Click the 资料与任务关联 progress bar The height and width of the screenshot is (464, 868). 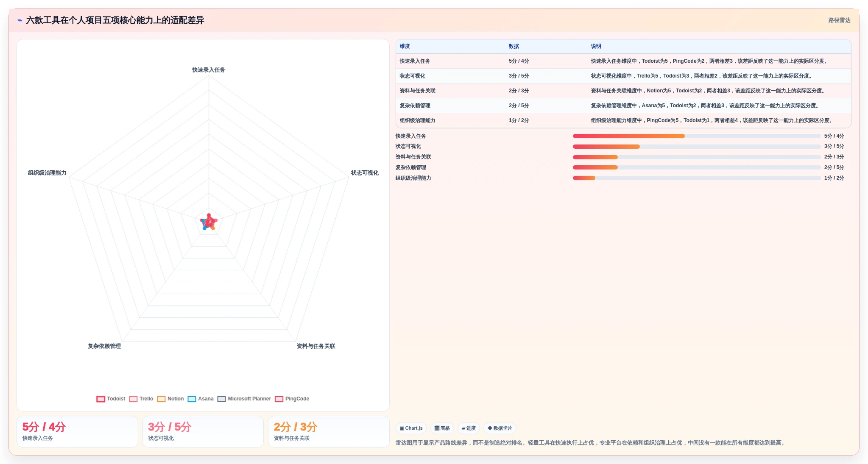(697, 157)
